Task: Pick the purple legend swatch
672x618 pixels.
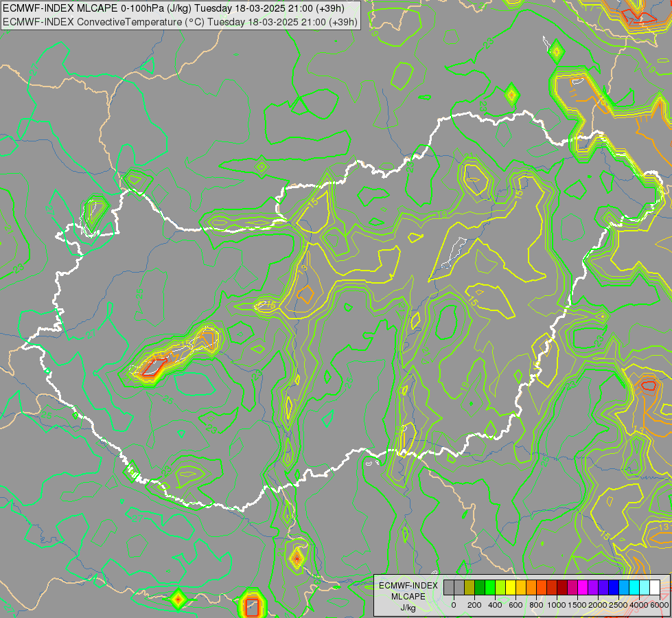Action: (594, 588)
